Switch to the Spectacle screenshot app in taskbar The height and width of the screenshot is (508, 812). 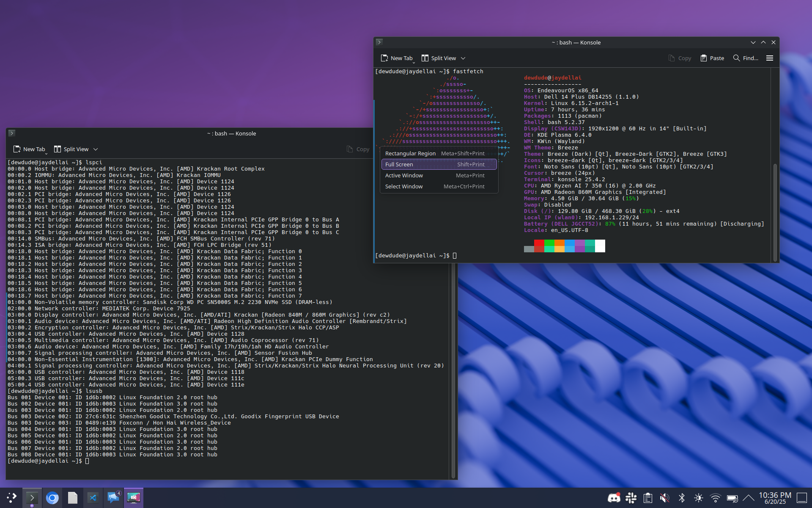[x=133, y=498]
